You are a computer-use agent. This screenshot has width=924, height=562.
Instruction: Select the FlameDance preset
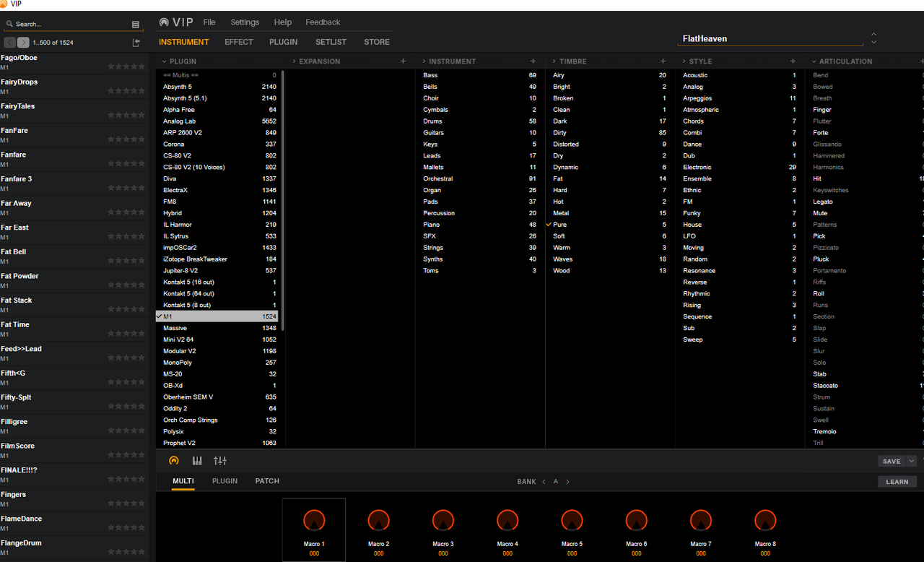(74, 523)
